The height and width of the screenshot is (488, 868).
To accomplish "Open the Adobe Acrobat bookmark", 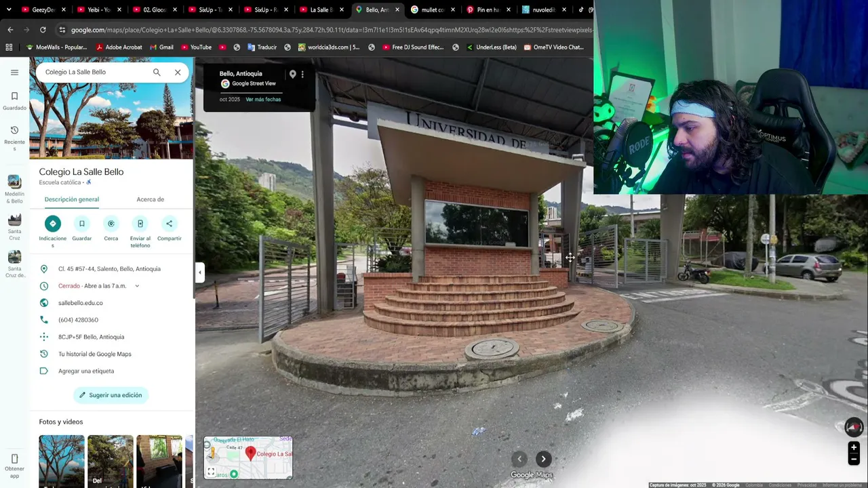I will [x=119, y=47].
